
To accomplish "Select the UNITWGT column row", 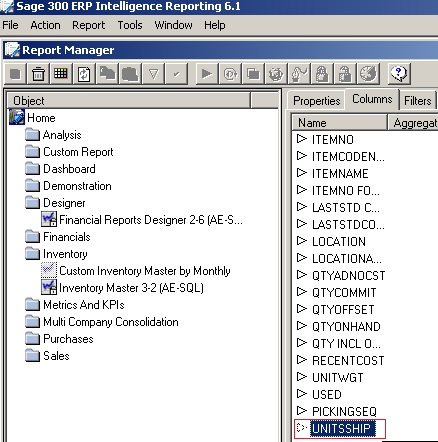I will [337, 377].
